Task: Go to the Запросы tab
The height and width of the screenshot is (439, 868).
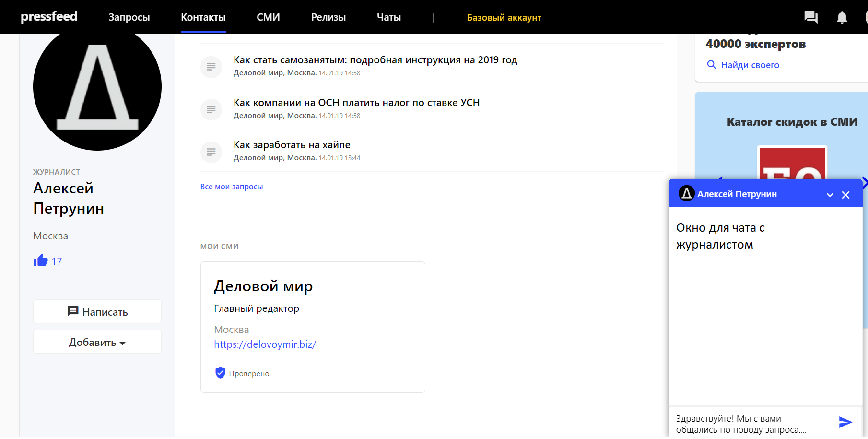Action: (x=129, y=17)
